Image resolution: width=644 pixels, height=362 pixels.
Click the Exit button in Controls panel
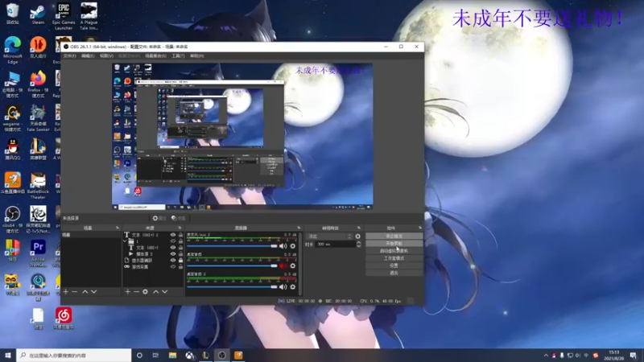(394, 273)
